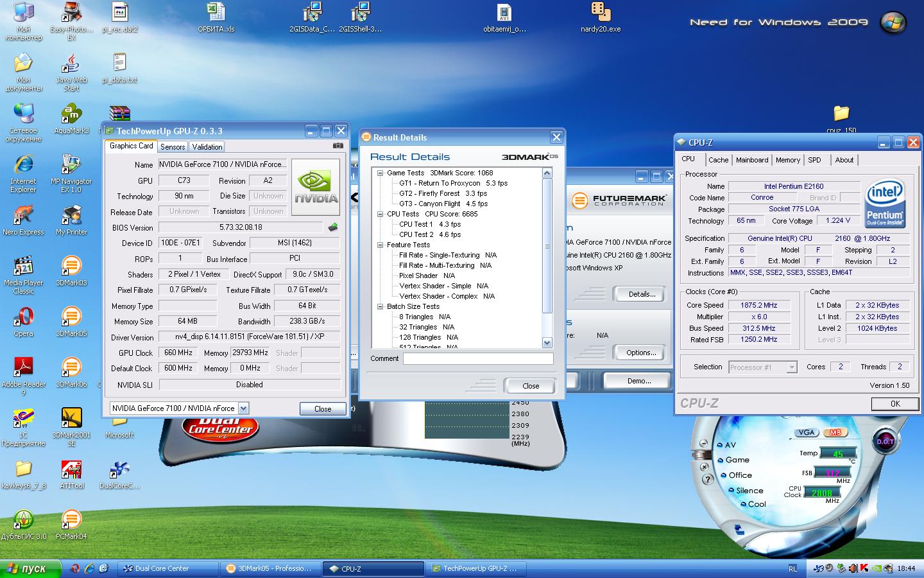Open the Cache tab in CPU-Z

pos(719,160)
